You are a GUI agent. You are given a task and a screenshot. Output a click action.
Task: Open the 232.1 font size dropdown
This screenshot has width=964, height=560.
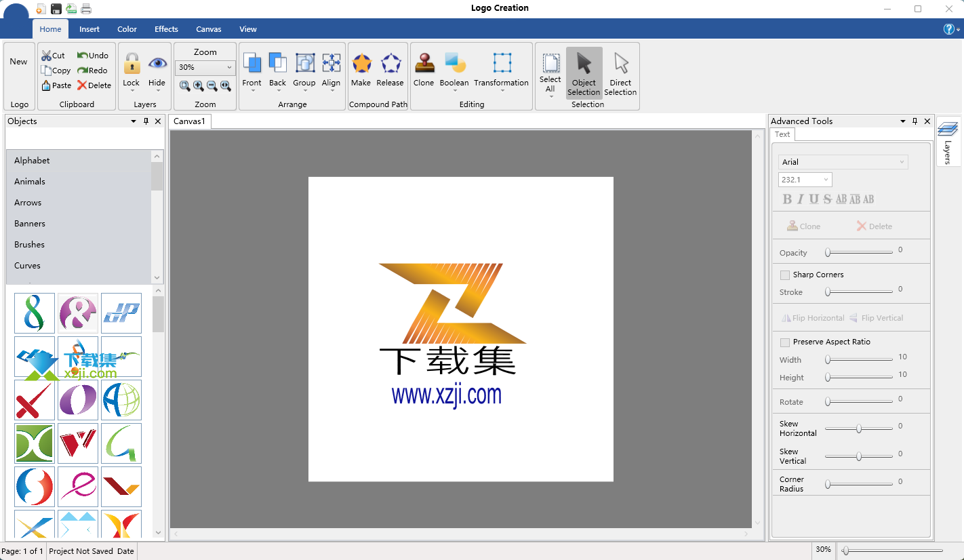coord(805,180)
